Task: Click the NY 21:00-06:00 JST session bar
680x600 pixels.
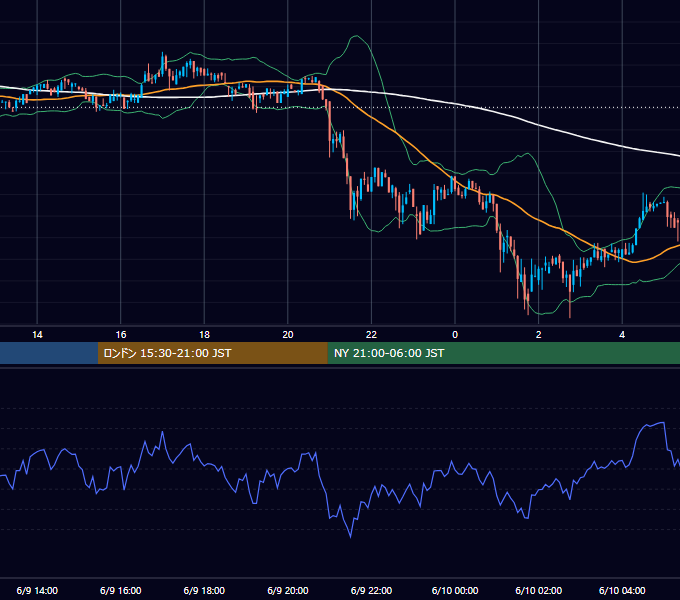Action: (503, 353)
